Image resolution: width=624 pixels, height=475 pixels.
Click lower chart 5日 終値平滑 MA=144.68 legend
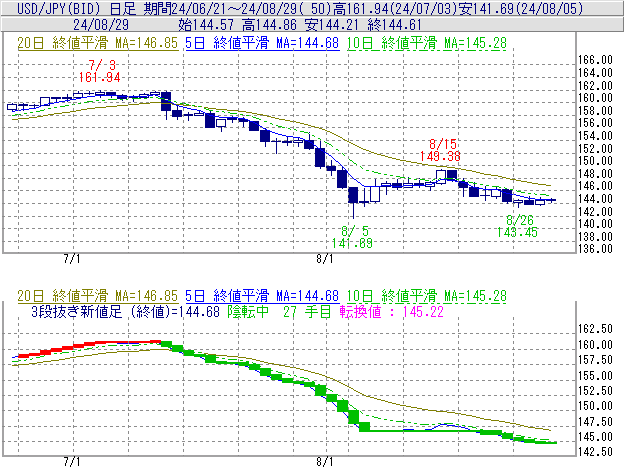[x=262, y=296]
